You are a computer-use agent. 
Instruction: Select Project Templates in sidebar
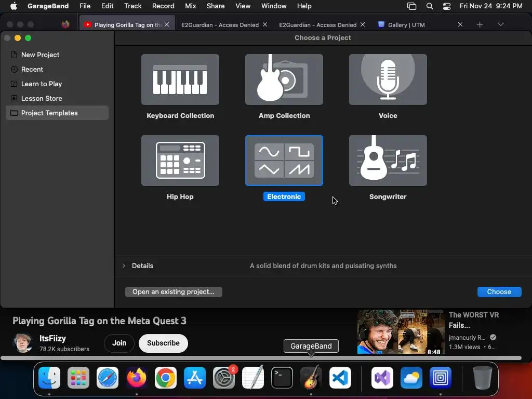57,113
